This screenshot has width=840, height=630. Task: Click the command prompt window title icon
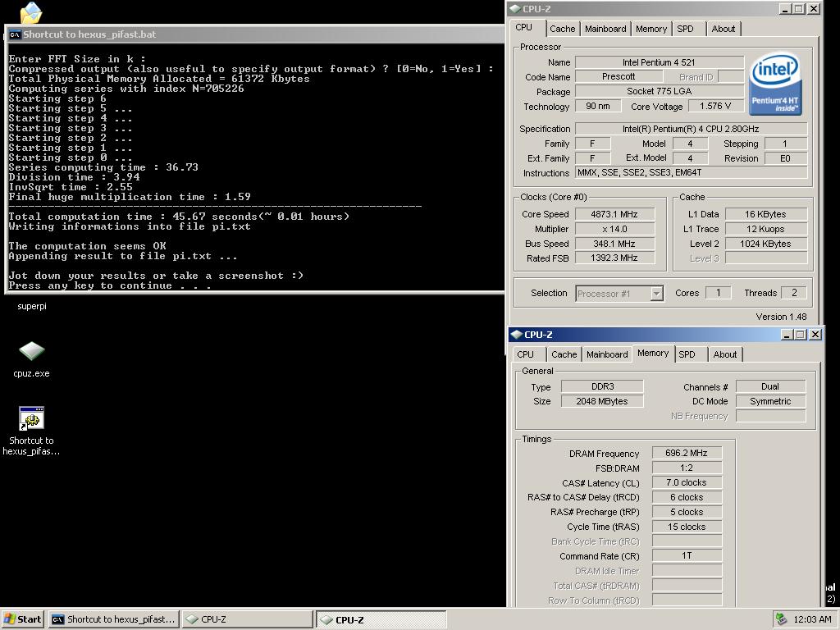tap(15, 34)
